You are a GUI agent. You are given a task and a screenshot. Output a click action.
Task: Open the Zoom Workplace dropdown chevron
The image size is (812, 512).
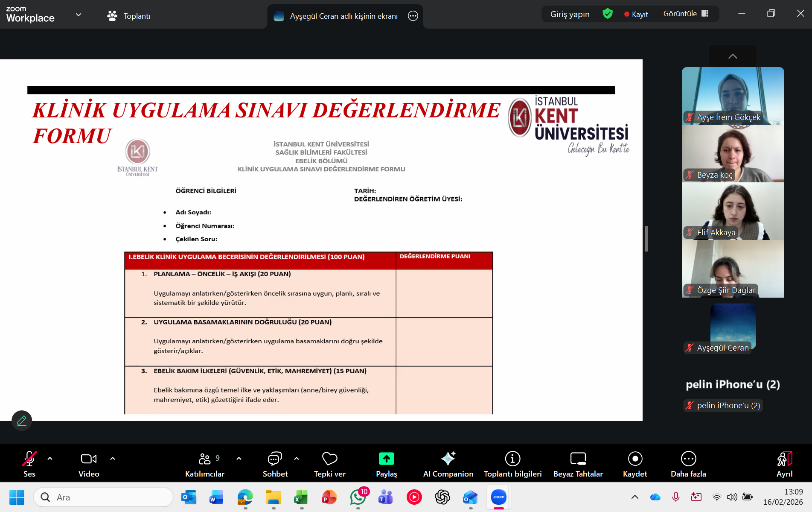[79, 15]
